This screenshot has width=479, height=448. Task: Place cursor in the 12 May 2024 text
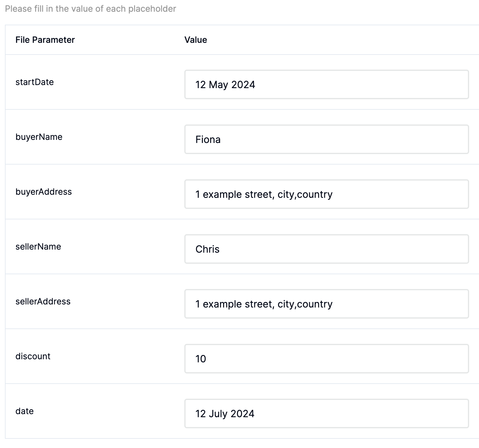tap(225, 84)
